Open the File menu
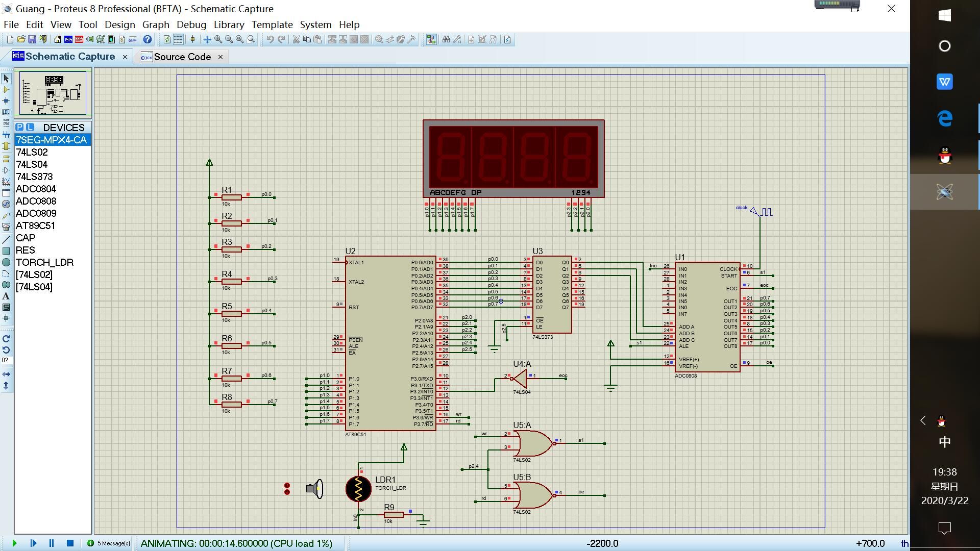This screenshot has height=551, width=980. [x=11, y=24]
